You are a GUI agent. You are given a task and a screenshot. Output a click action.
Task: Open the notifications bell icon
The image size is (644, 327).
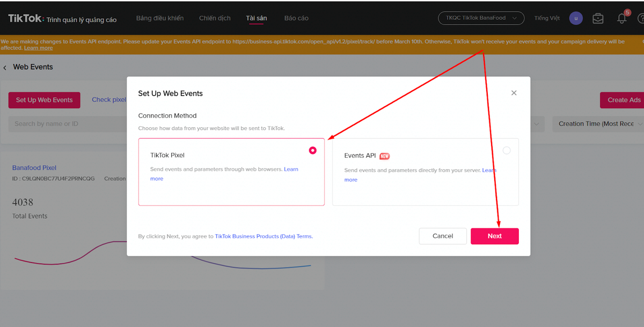click(x=622, y=18)
